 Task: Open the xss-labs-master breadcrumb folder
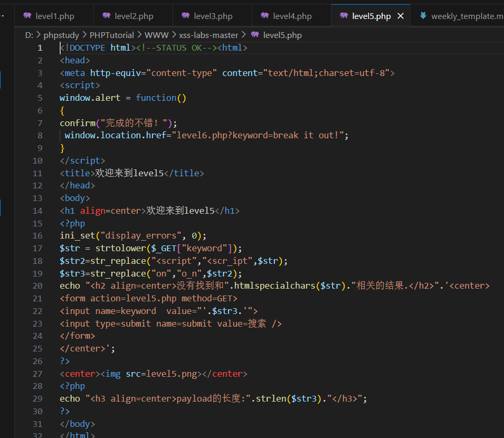208,35
